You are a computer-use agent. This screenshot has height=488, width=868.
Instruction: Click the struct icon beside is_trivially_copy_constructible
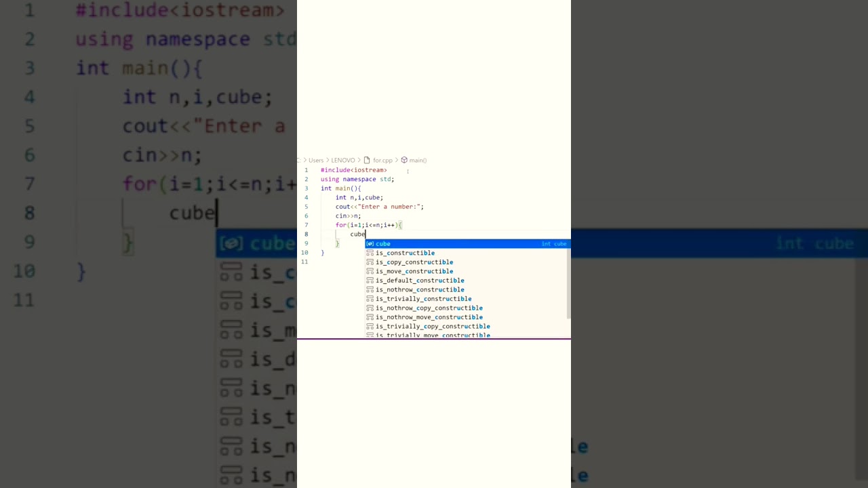pos(370,326)
